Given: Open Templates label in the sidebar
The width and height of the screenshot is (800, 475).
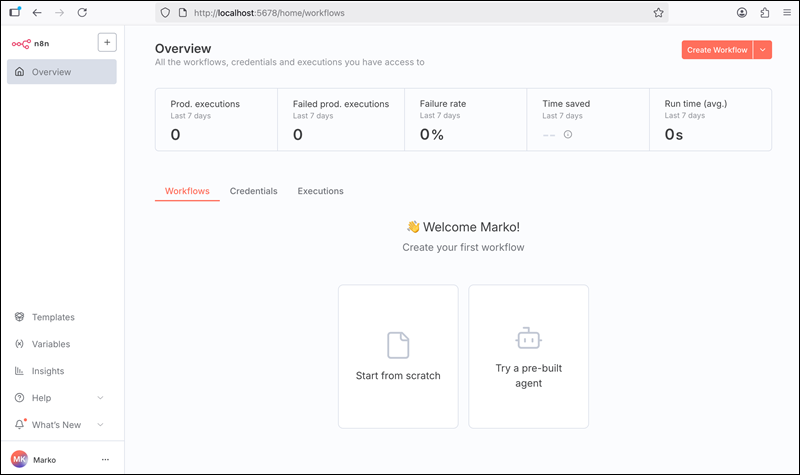Looking at the screenshot, I should pyautogui.click(x=53, y=317).
